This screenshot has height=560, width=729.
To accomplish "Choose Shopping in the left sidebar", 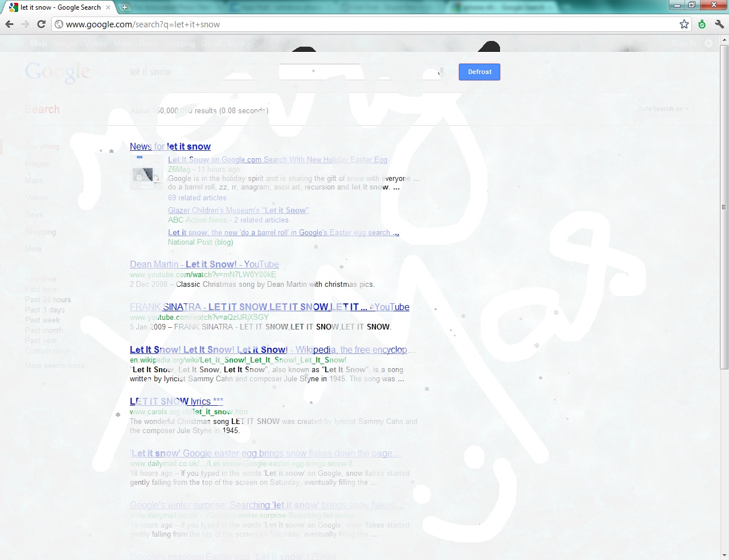I will (x=40, y=232).
